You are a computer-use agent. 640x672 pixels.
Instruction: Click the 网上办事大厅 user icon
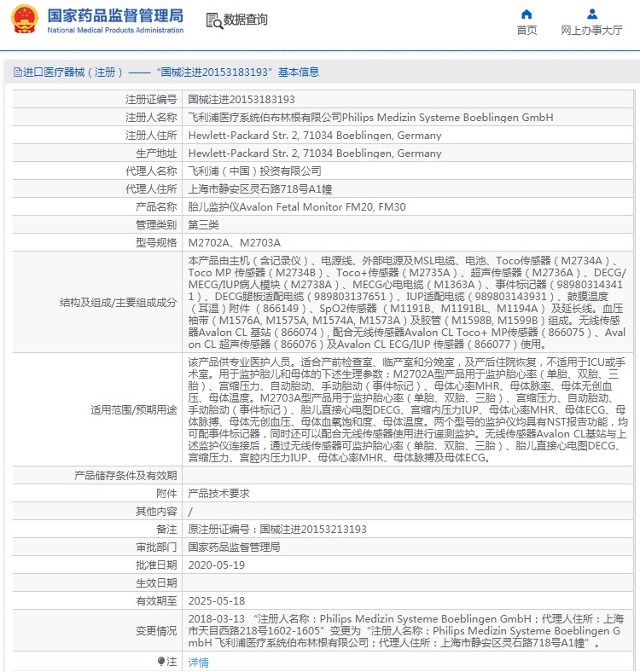(x=592, y=14)
